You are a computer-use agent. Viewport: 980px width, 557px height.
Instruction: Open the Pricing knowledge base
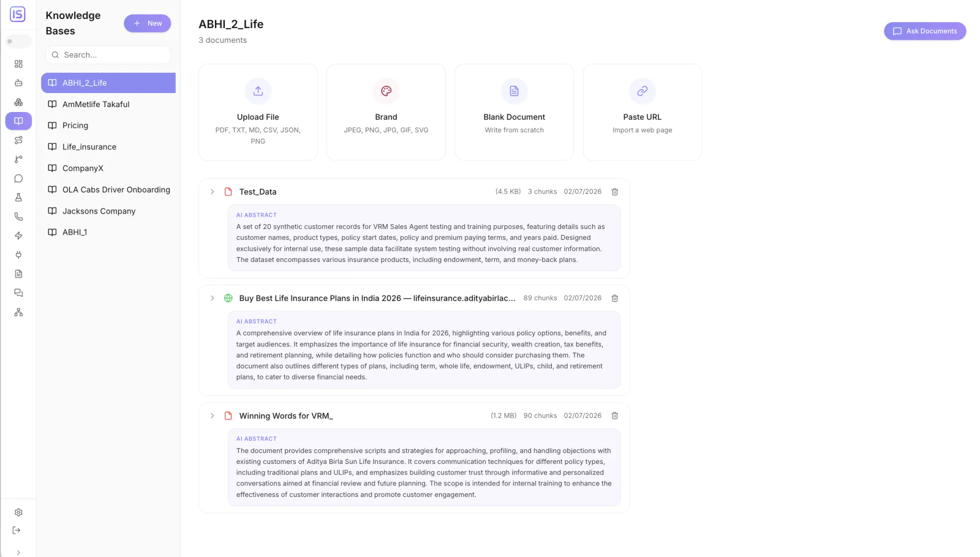(108, 125)
